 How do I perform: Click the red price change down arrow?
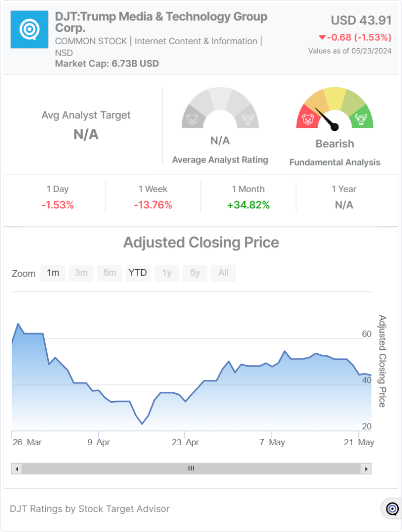tap(322, 37)
